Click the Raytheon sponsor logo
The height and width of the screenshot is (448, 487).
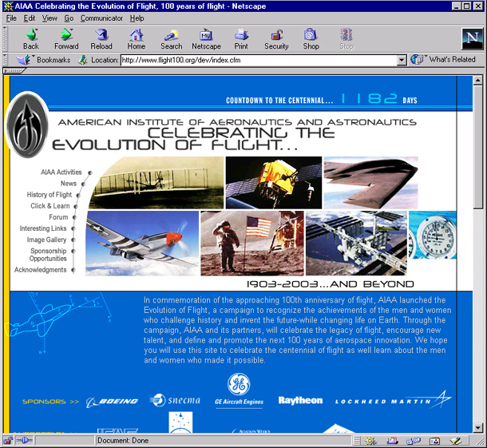coord(300,400)
